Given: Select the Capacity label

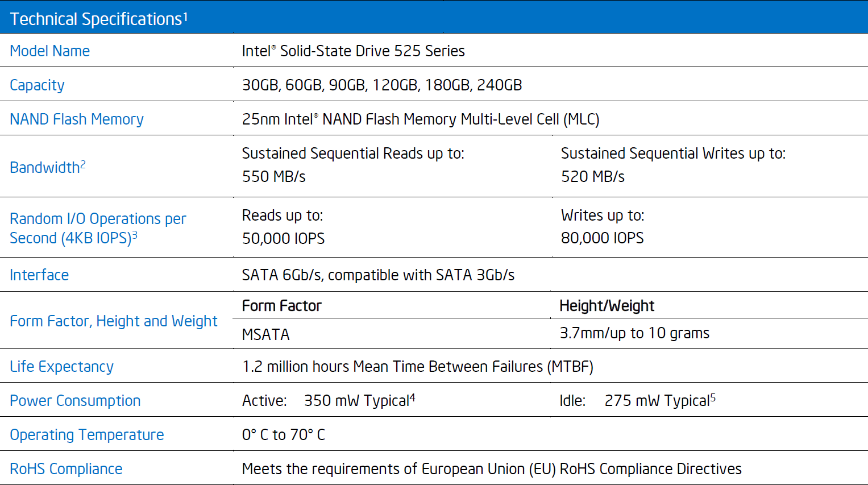Looking at the screenshot, I should tap(37, 85).
